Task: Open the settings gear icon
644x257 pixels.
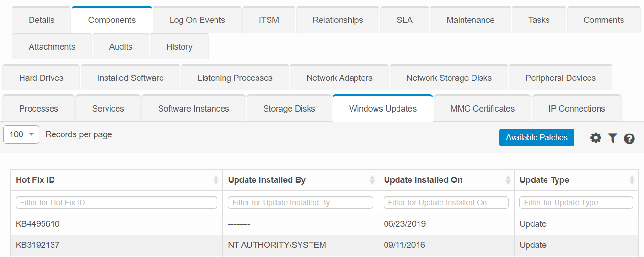Action: point(595,138)
